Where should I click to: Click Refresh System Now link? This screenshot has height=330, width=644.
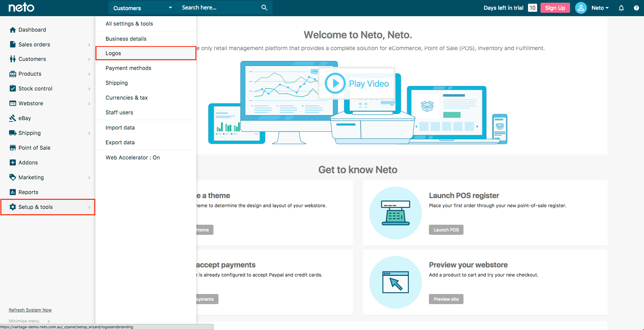[x=30, y=310]
